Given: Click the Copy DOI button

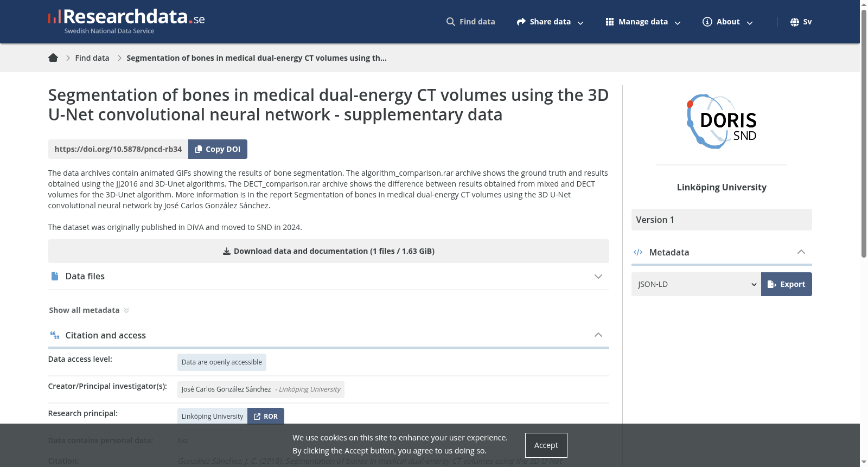Looking at the screenshot, I should (218, 149).
